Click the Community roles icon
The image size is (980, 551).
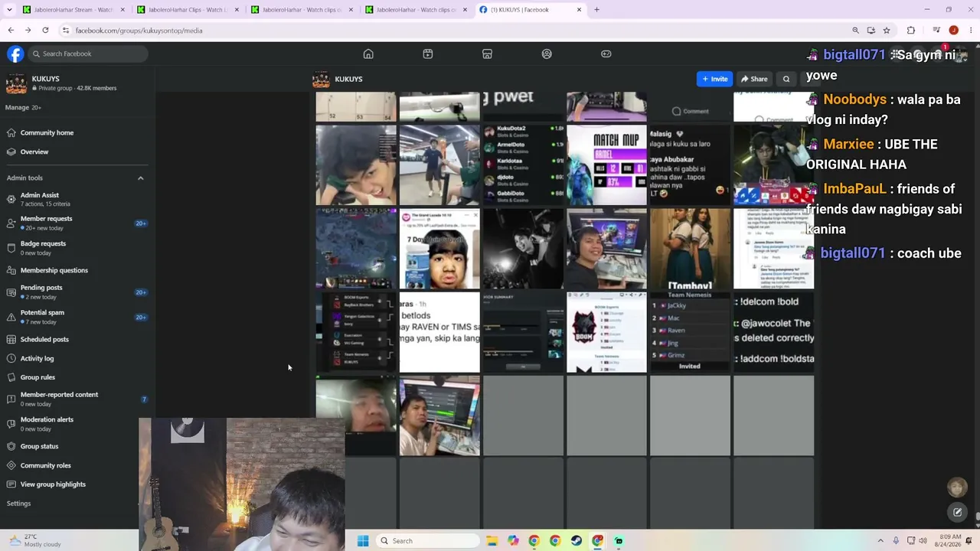pos(11,465)
